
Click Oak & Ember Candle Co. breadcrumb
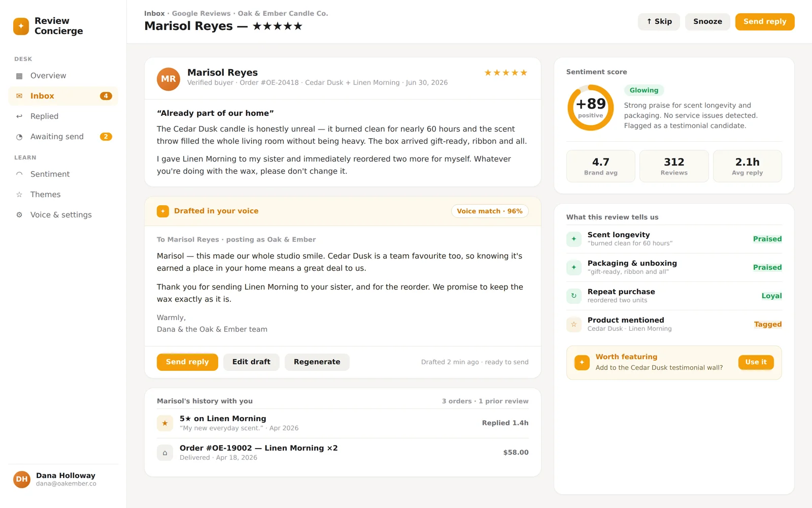coord(283,14)
